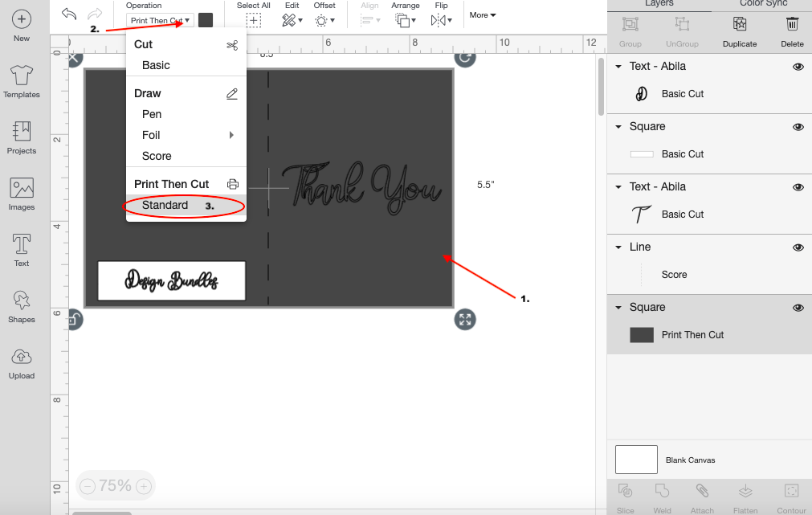Click the New project plus icon
The height and width of the screenshot is (515, 812).
coord(21,20)
